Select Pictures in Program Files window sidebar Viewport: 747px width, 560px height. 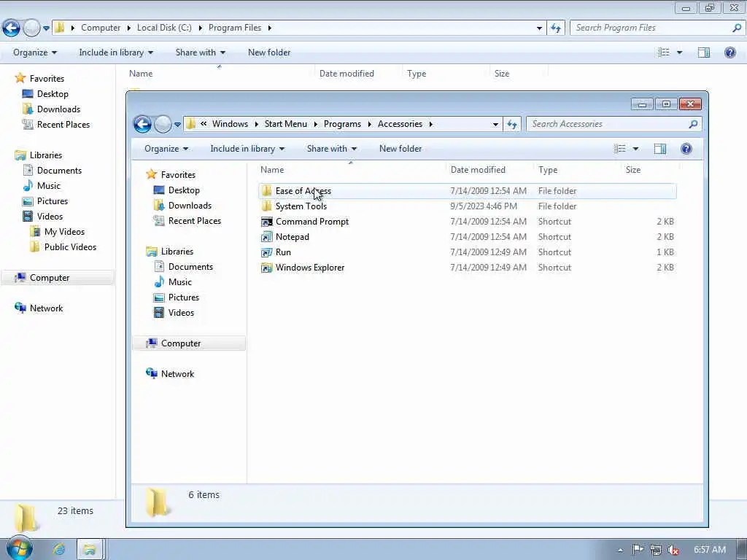tap(53, 201)
